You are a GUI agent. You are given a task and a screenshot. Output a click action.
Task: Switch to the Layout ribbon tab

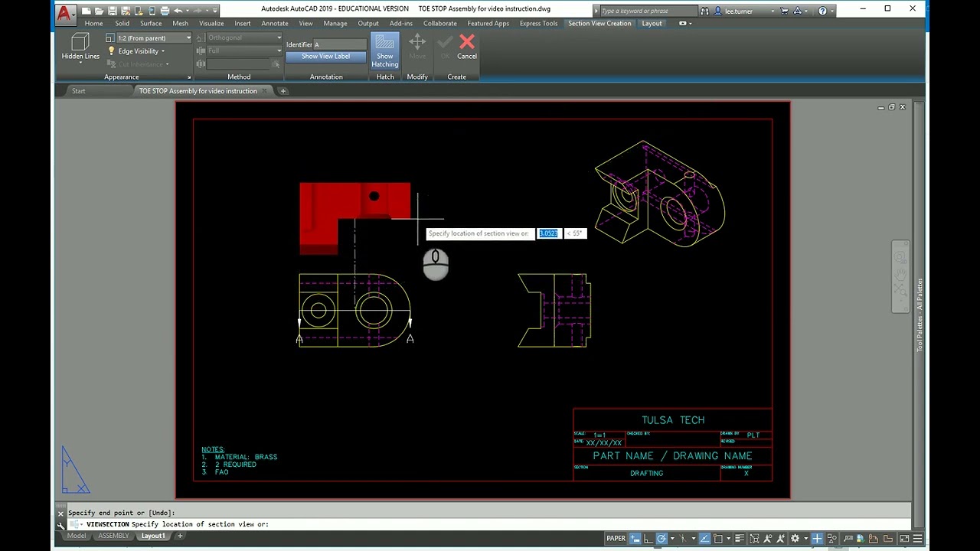coord(652,24)
